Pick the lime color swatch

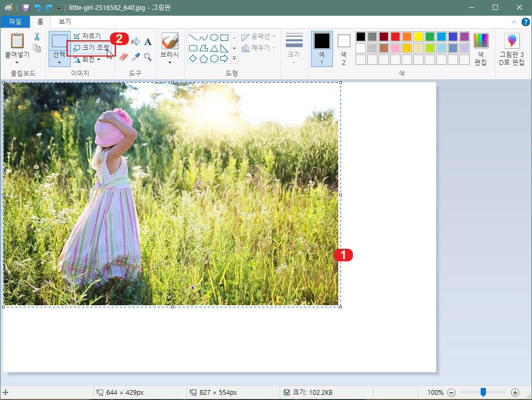click(430, 48)
